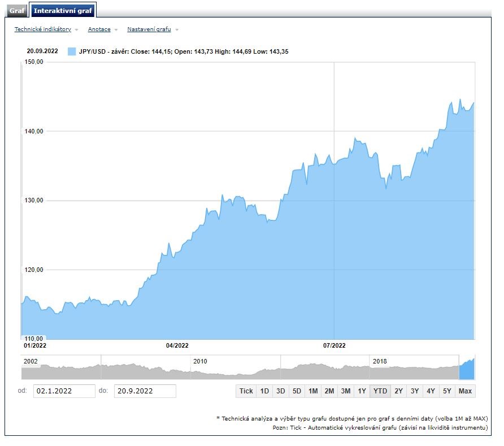Select the 3M period button

346,391
